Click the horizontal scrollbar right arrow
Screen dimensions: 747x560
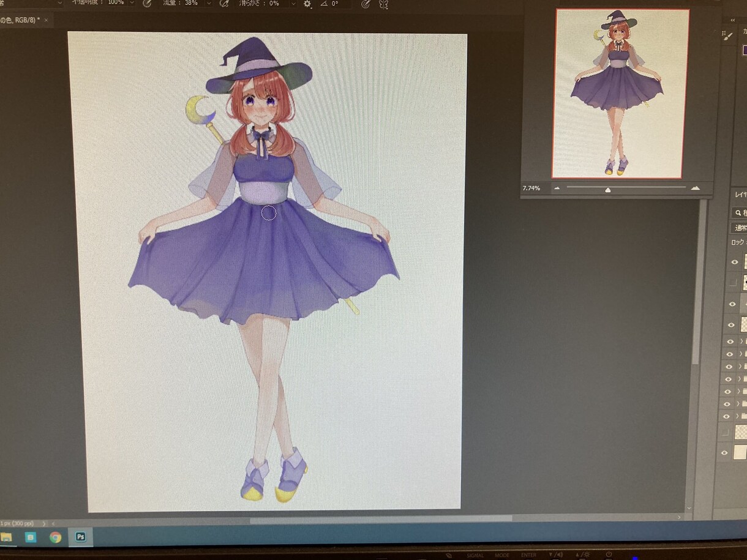(679, 517)
